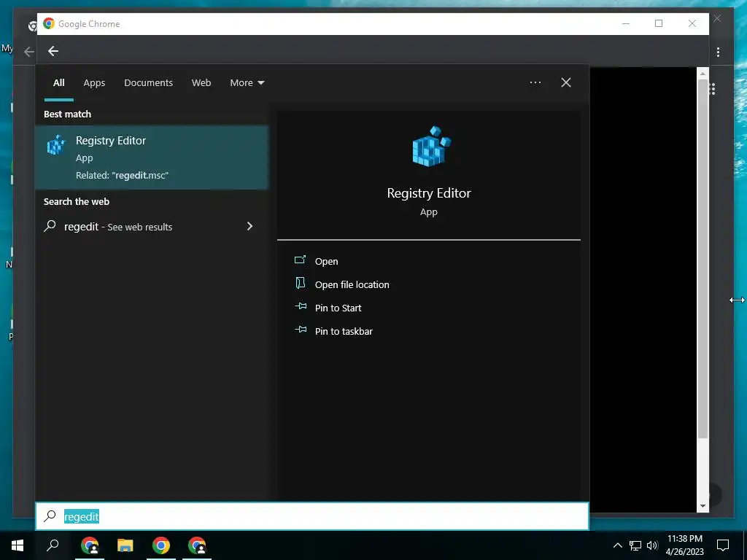The image size is (747, 560).
Task: Show hidden system tray icons
Action: 617,545
